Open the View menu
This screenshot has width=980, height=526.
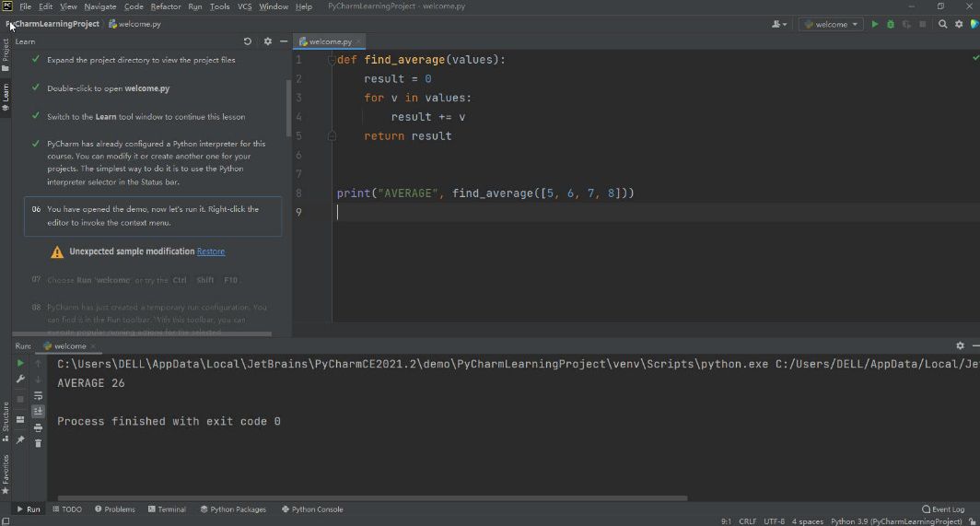tap(68, 6)
